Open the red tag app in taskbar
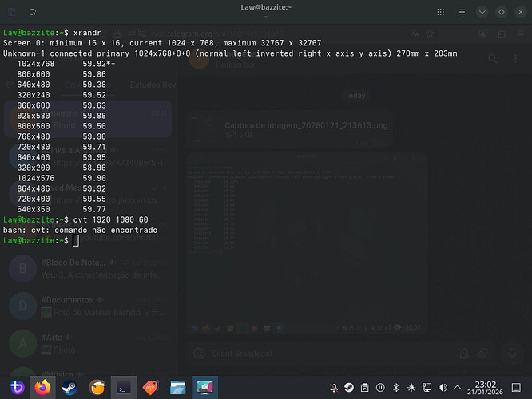This screenshot has width=532, height=399. (150, 387)
